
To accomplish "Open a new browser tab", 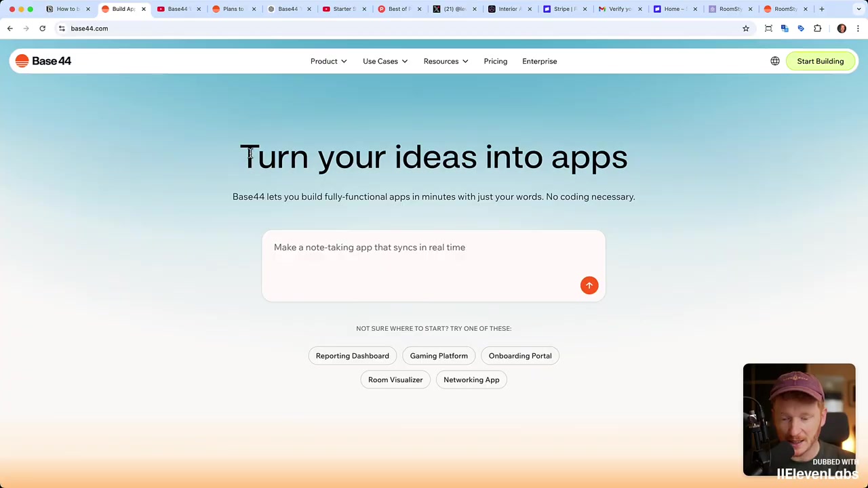I will (x=821, y=9).
